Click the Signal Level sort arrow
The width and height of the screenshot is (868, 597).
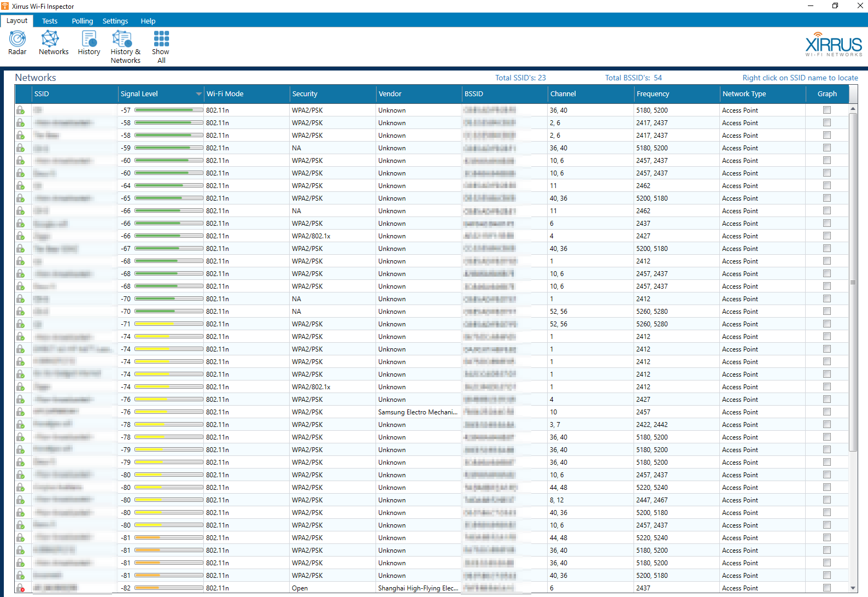(198, 94)
